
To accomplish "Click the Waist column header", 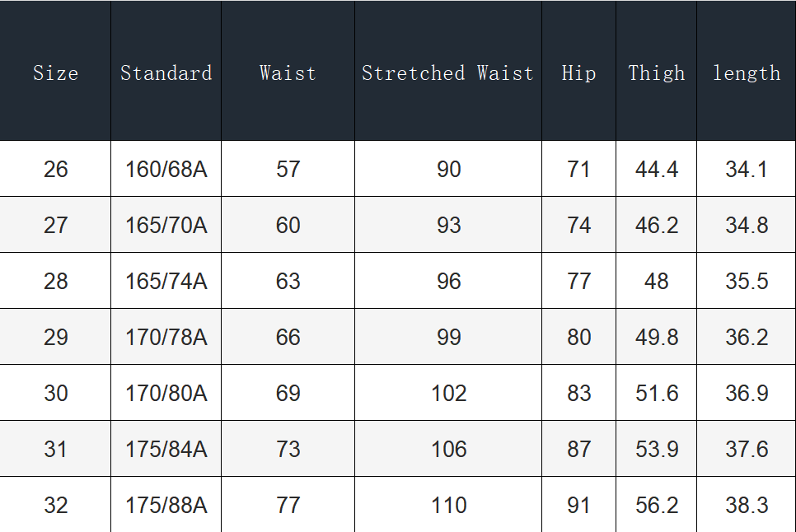I will pos(288,73).
